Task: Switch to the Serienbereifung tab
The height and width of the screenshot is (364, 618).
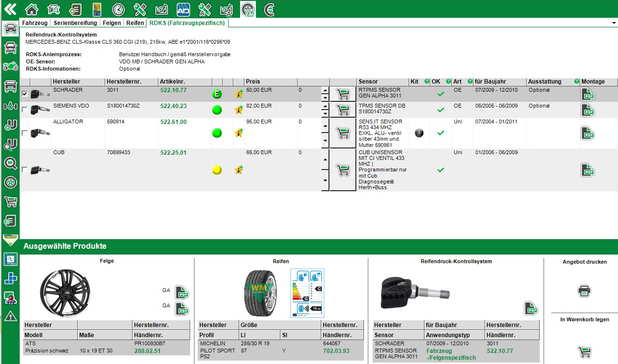Action: click(75, 23)
